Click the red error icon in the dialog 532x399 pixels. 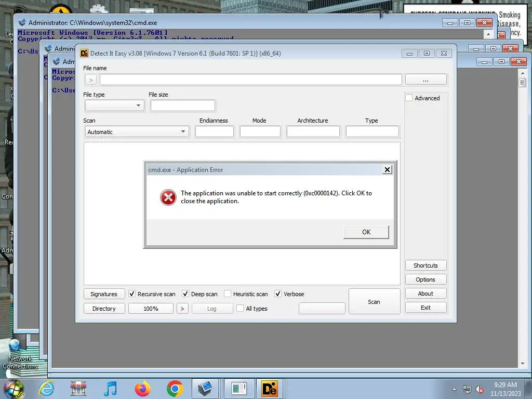pyautogui.click(x=168, y=197)
